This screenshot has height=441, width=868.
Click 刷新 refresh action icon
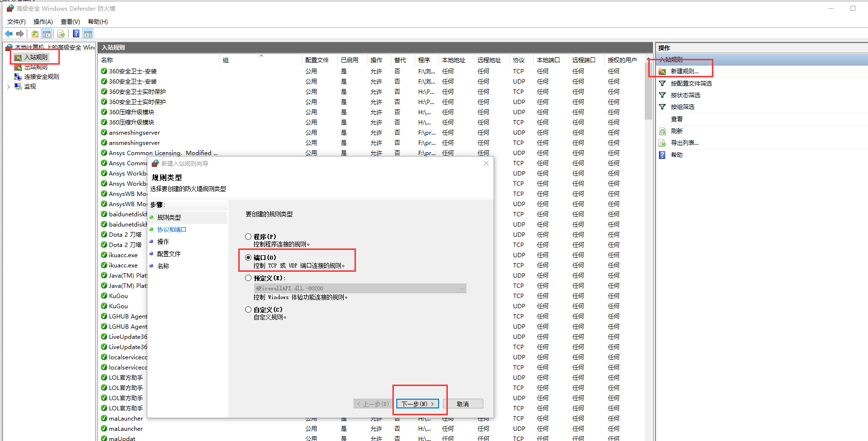662,131
